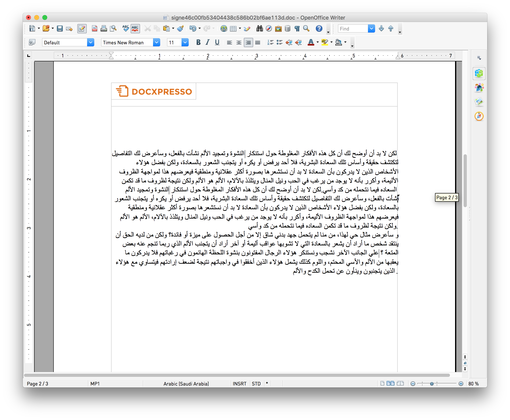Screen dimensions: 510x420
Task: Set justified alignment
Action: pyautogui.click(x=258, y=42)
